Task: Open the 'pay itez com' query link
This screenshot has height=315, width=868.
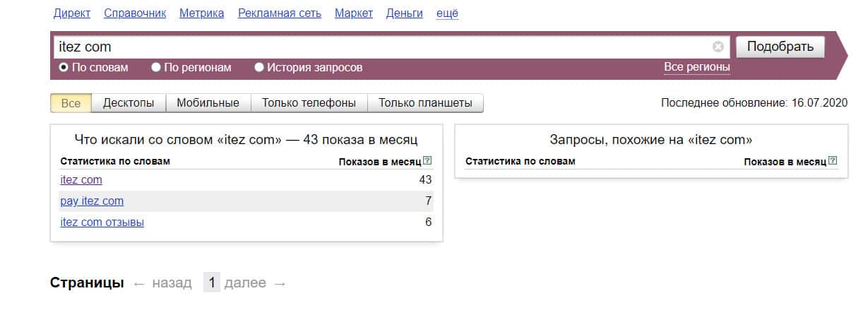Action: 92,201
